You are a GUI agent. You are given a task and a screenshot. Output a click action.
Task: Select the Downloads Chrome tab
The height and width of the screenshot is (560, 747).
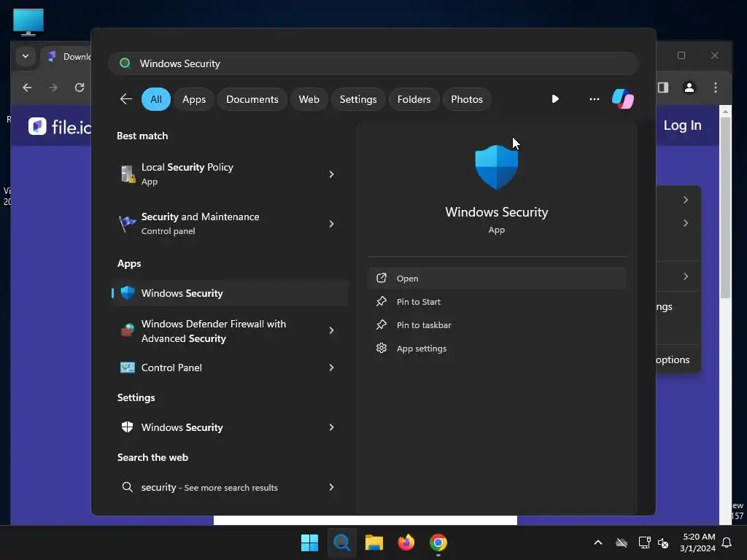pyautogui.click(x=66, y=56)
